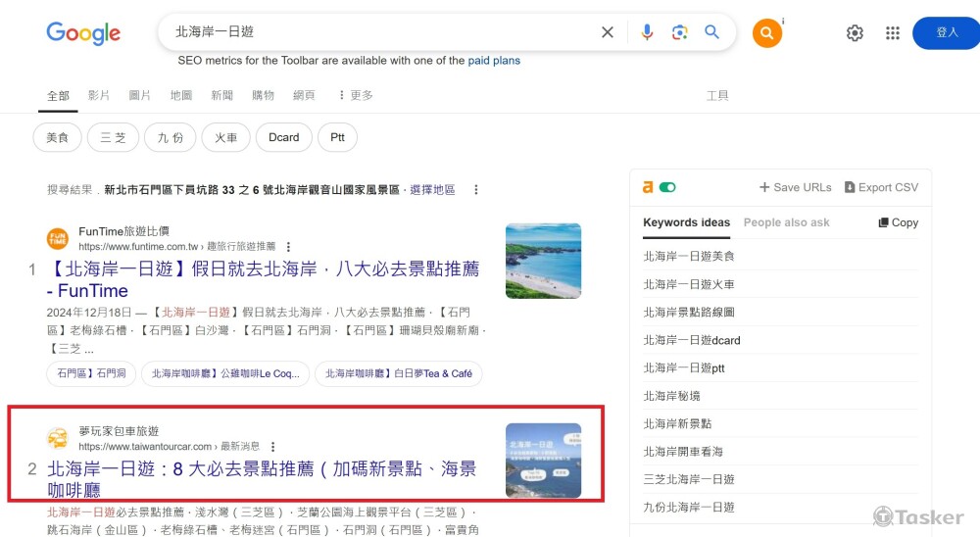
Task: Click the 登入 sign-in button
Action: pos(946,33)
